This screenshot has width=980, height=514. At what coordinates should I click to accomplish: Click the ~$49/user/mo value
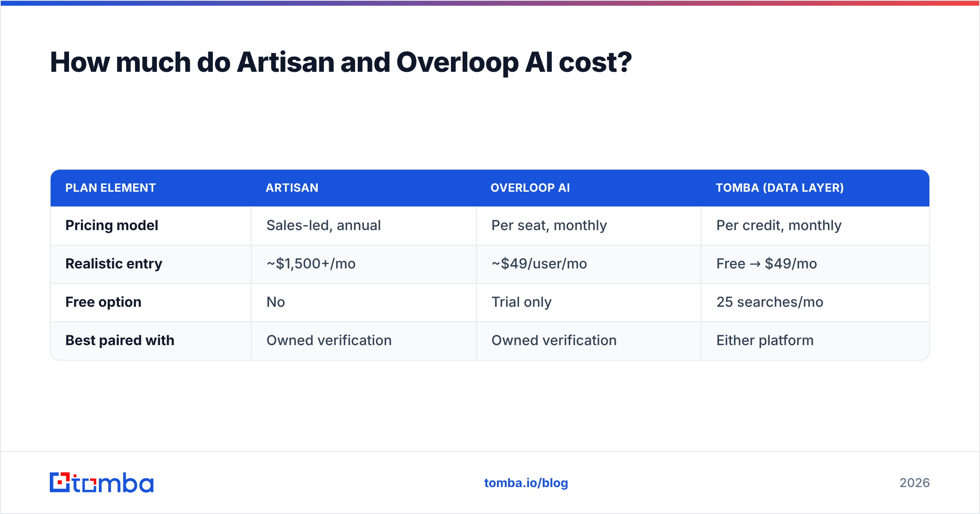coord(539,264)
